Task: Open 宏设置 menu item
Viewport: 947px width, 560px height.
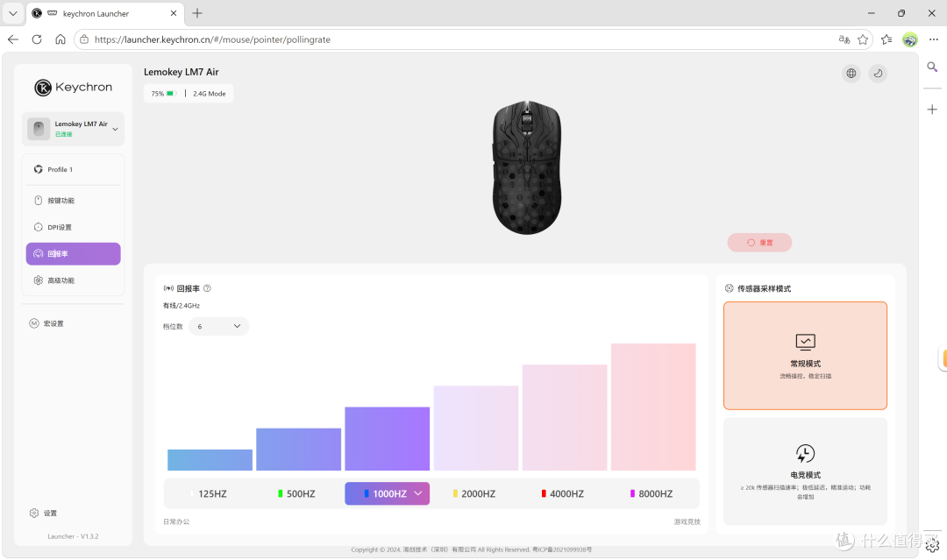Action: [47, 323]
